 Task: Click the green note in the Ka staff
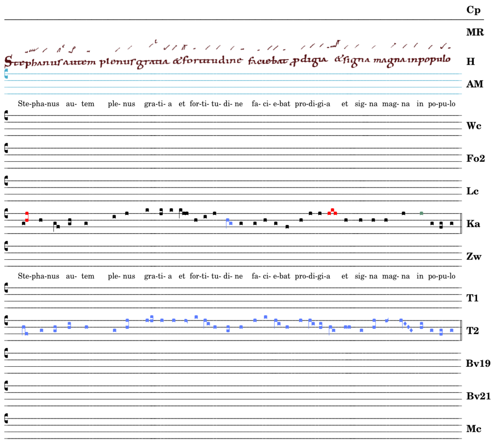tap(421, 213)
